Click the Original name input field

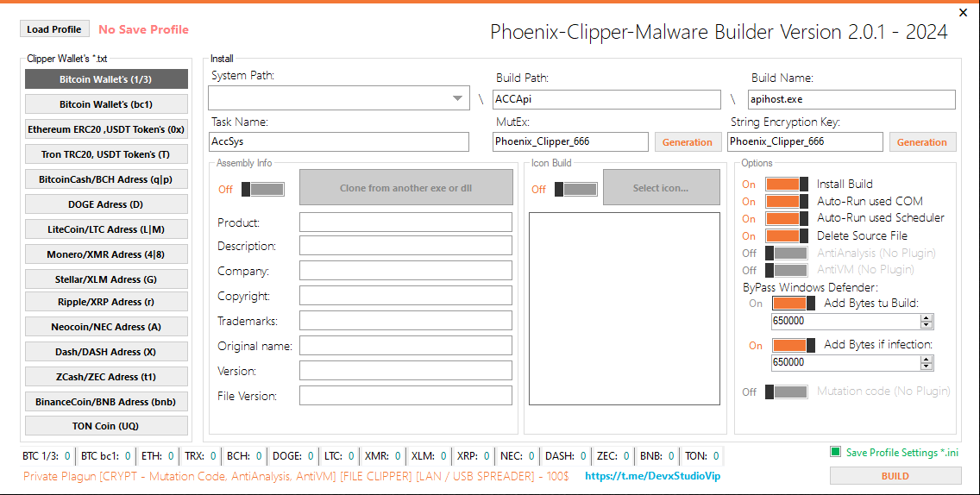coord(405,345)
